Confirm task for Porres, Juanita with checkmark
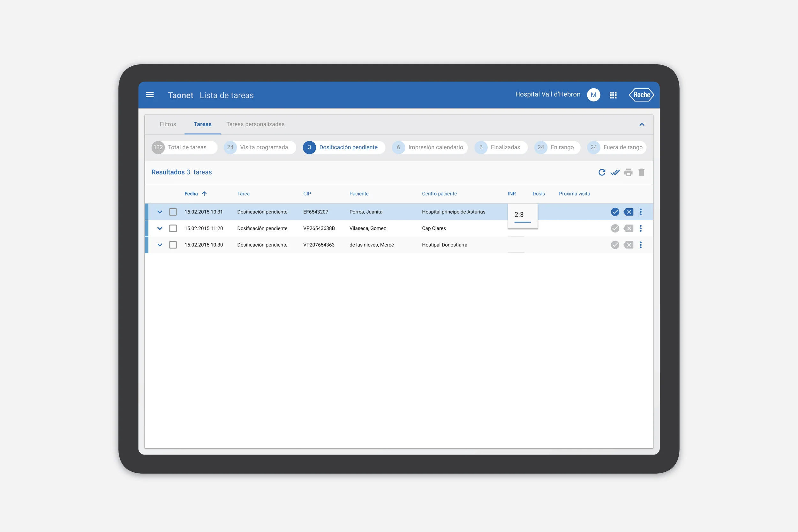The height and width of the screenshot is (532, 798). click(615, 212)
